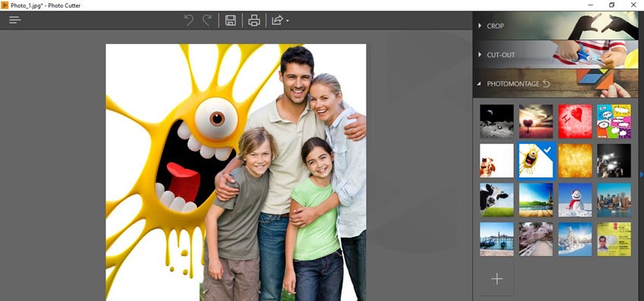The height and width of the screenshot is (301, 644).
Task: Select the cat and dog background
Action: (496, 161)
